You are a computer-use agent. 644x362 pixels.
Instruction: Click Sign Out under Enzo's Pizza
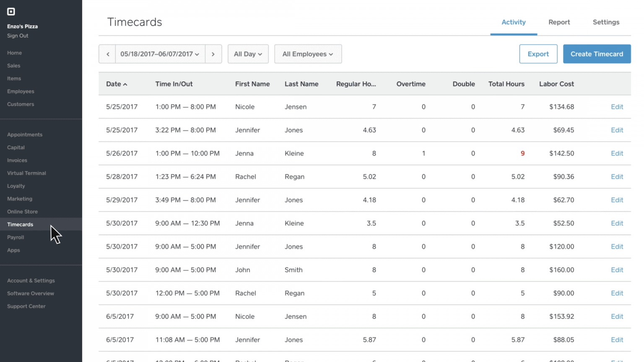(18, 36)
